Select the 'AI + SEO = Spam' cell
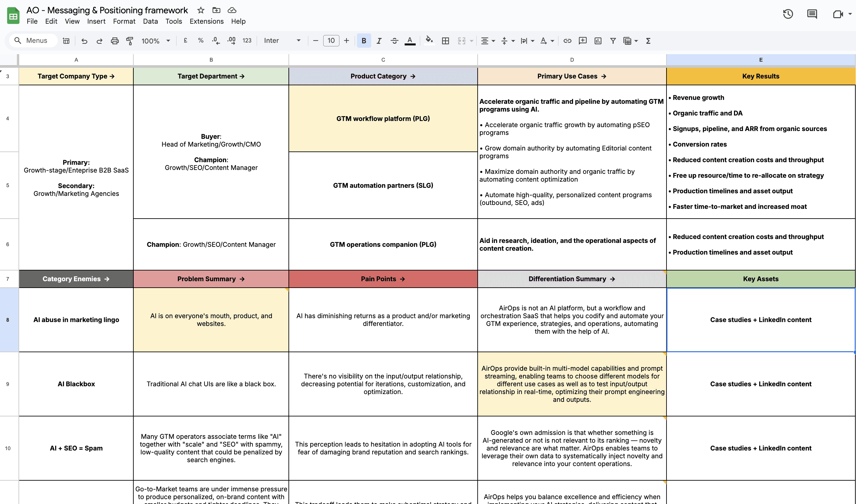The image size is (856, 504). pyautogui.click(x=76, y=448)
